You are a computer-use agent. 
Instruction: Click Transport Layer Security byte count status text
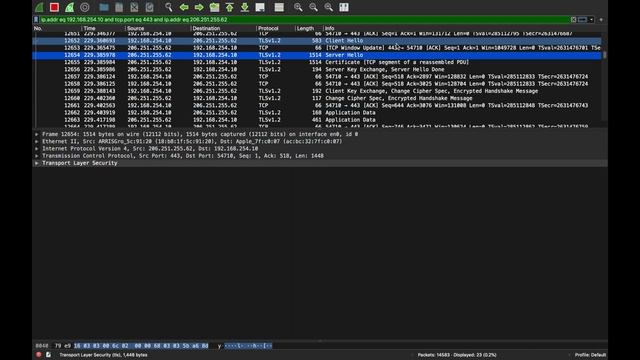click(x=103, y=355)
